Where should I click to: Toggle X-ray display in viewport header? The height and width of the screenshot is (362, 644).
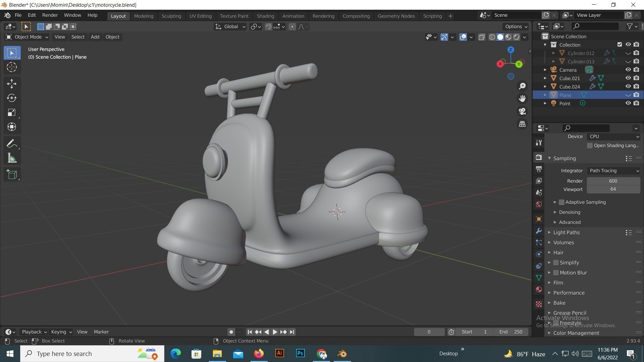click(x=482, y=37)
